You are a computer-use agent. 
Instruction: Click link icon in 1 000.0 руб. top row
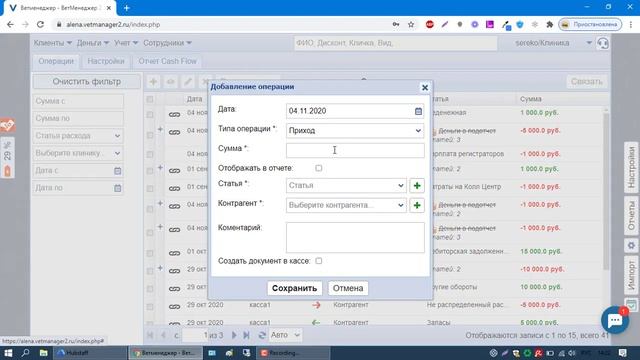[174, 115]
